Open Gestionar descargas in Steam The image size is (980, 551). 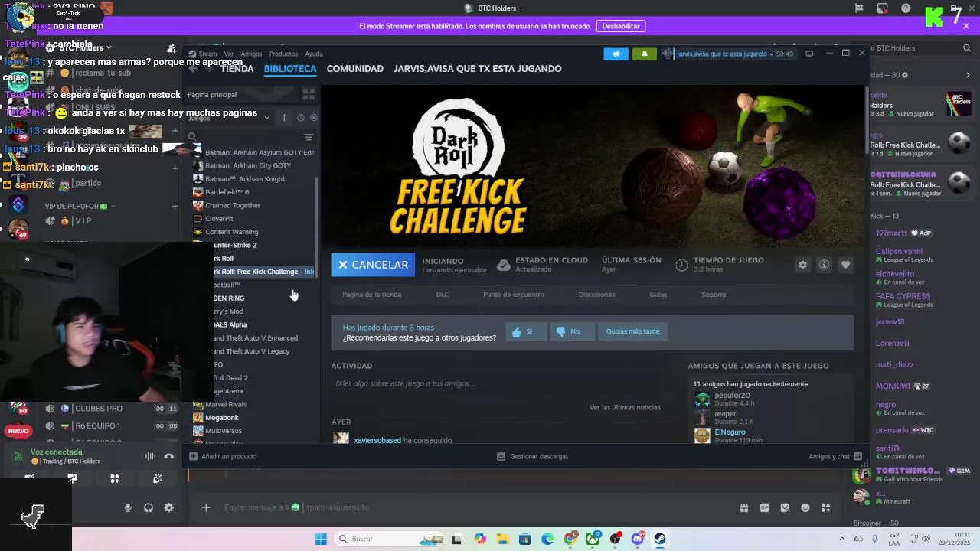point(533,456)
